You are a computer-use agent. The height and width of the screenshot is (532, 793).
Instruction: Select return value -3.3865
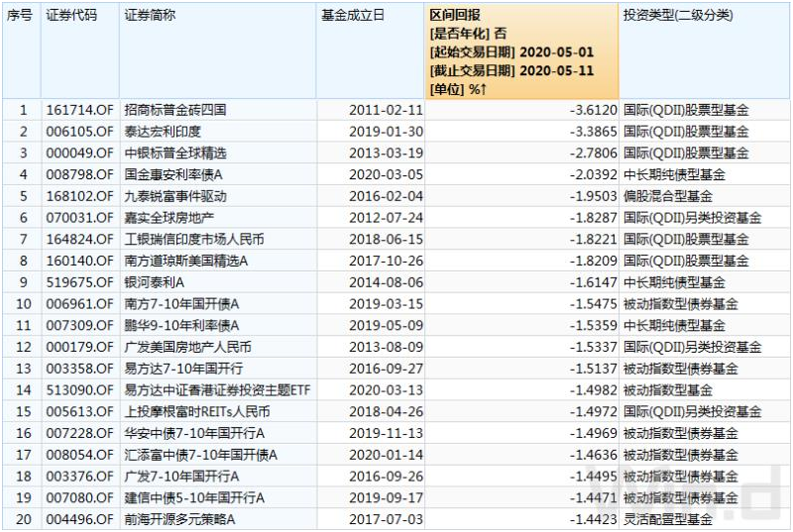tap(593, 132)
